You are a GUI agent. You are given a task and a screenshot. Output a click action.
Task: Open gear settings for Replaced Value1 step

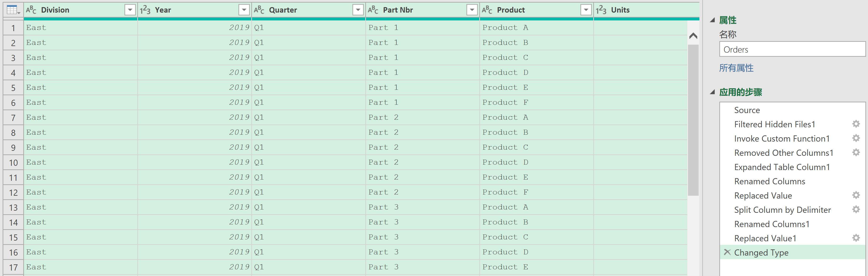pyautogui.click(x=856, y=238)
